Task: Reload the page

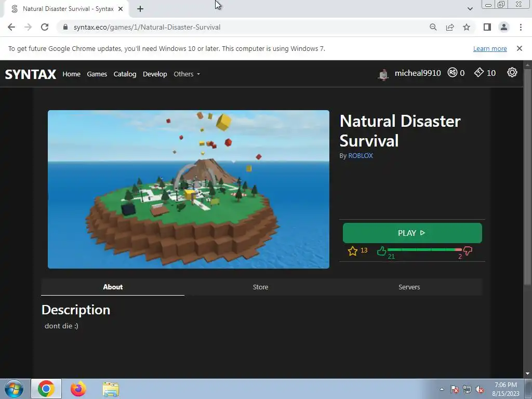Action: (45, 27)
